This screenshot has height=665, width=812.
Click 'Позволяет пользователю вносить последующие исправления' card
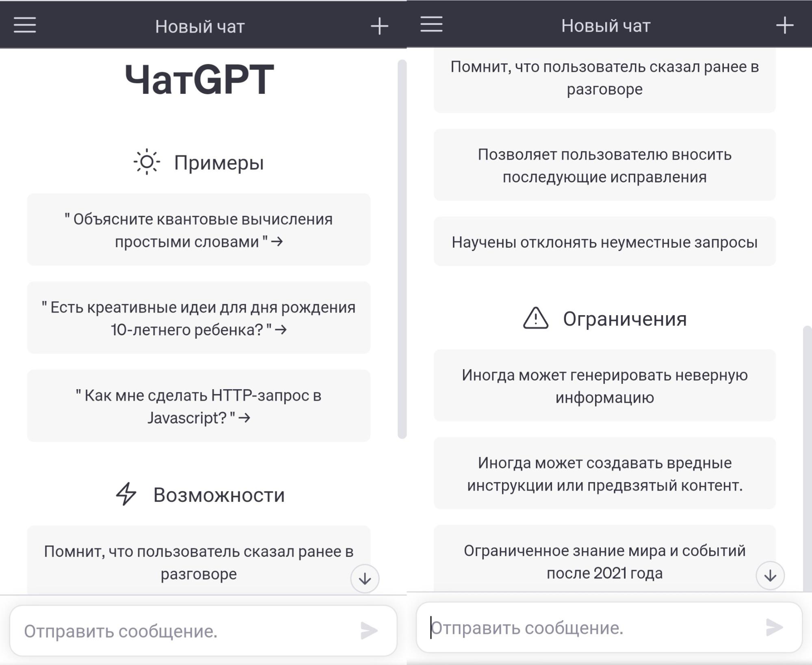click(605, 165)
